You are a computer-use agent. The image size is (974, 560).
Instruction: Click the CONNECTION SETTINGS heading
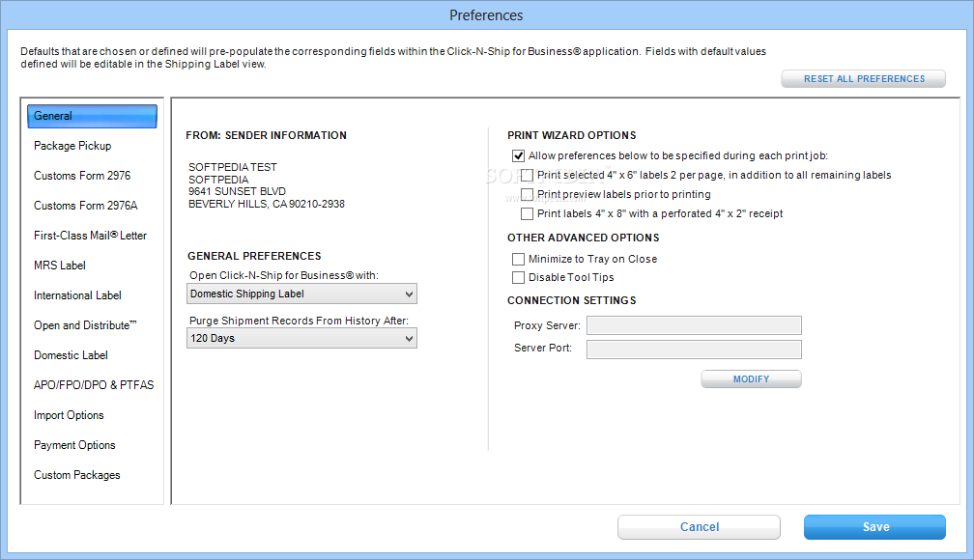click(x=571, y=300)
